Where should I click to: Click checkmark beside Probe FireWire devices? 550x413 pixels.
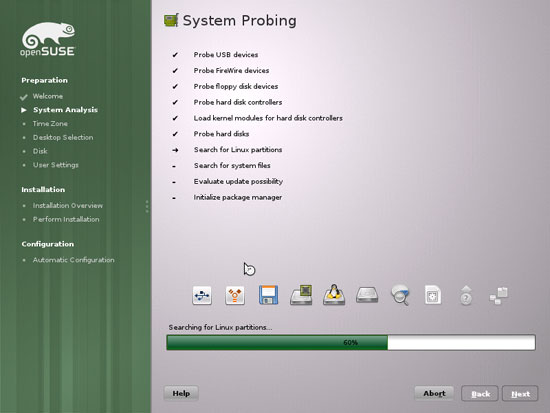[175, 71]
